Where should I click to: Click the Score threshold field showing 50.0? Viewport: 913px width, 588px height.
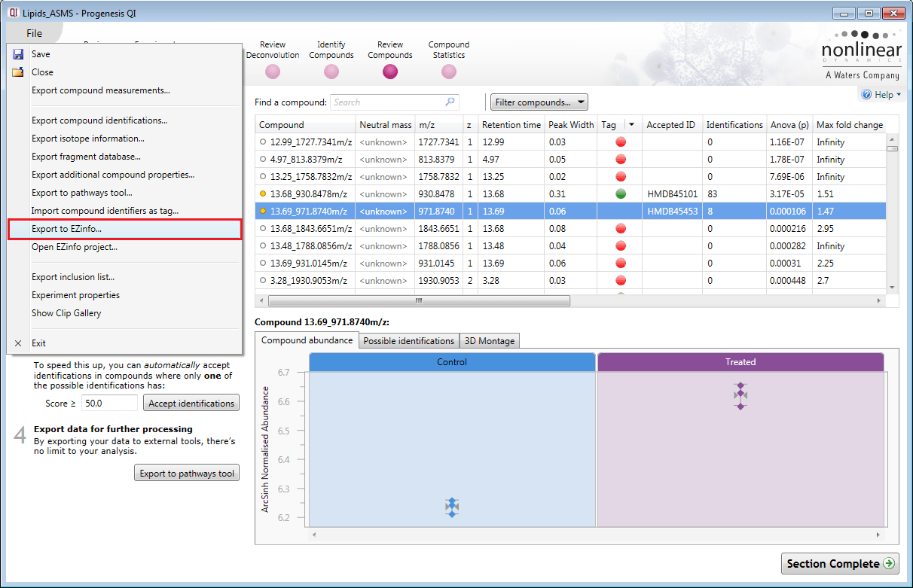click(109, 404)
